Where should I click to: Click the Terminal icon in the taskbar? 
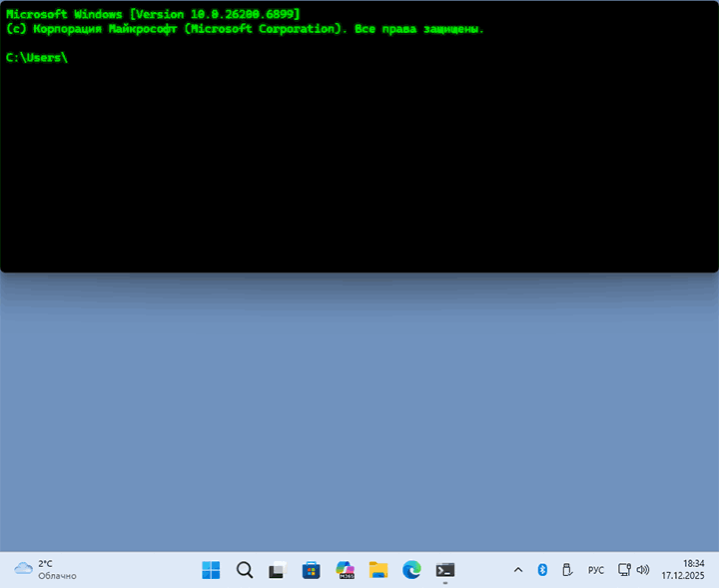click(445, 570)
